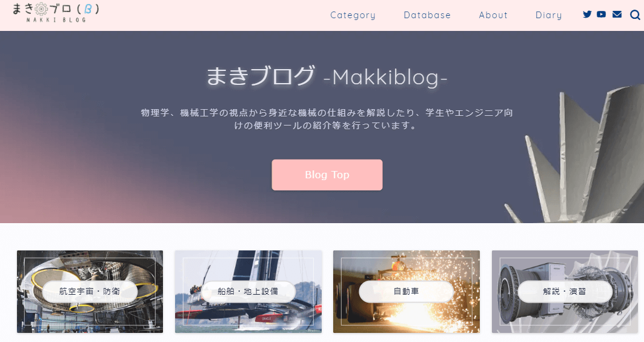Select the 航空宇宙・防衛 category label
The width and height of the screenshot is (644, 342).
coord(90,292)
